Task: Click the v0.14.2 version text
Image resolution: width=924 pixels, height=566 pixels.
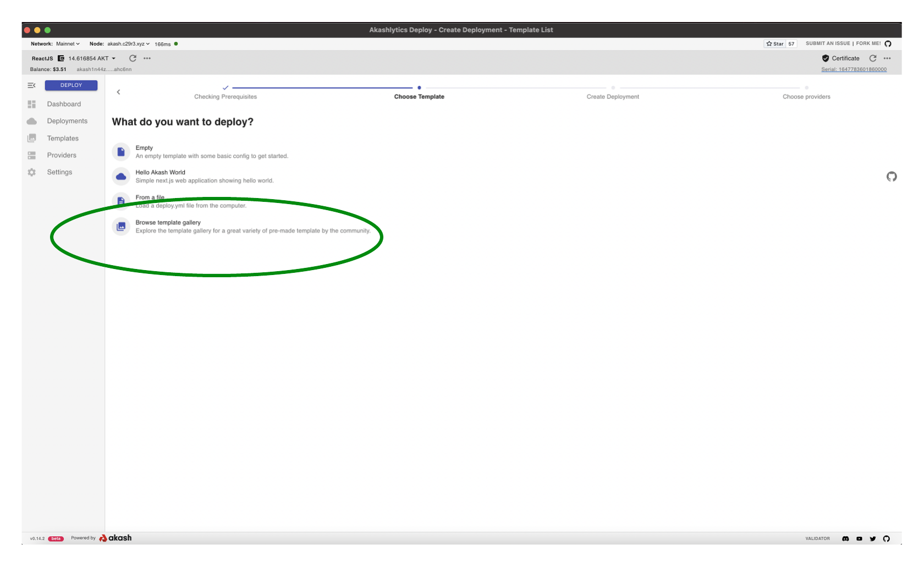Action: point(37,538)
